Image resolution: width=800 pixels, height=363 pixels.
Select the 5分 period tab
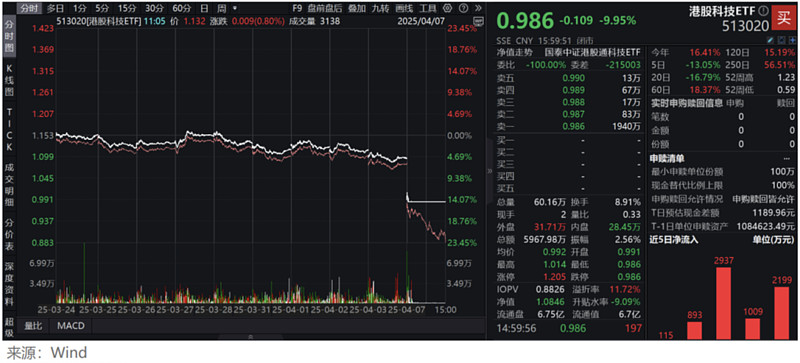(102, 9)
